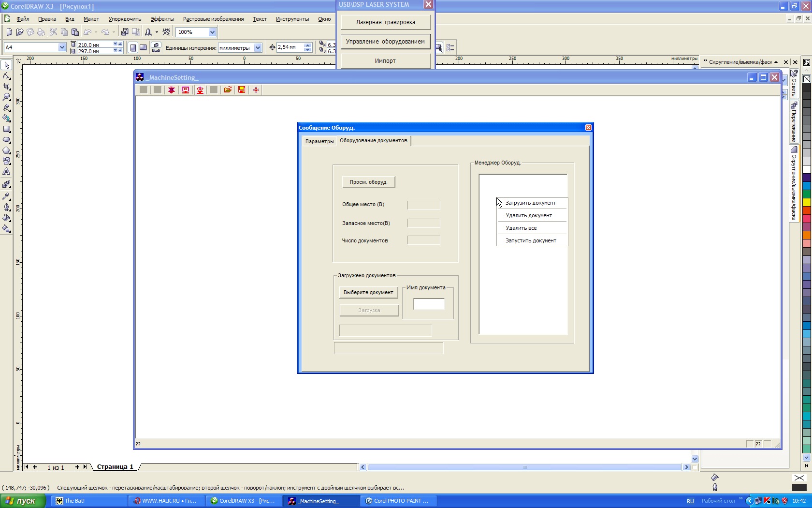This screenshot has height=508, width=812.
Task: Open the zoom level 100% dropdown
Action: [x=212, y=32]
